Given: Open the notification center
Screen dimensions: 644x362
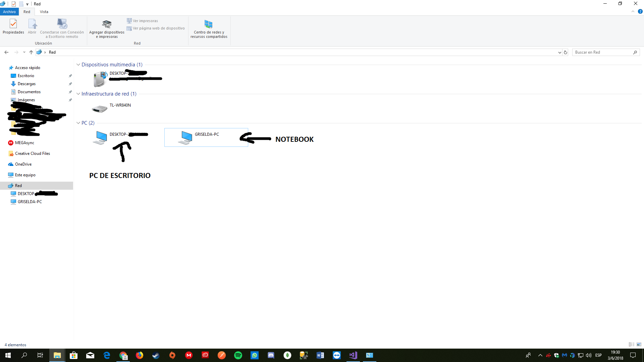Looking at the screenshot, I should point(633,355).
